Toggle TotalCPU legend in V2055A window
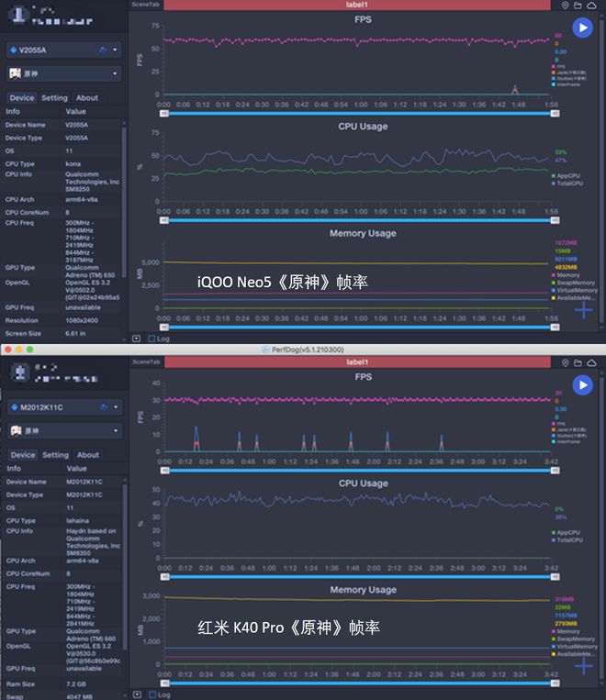Viewport: 606px width, 700px height. pyautogui.click(x=567, y=183)
